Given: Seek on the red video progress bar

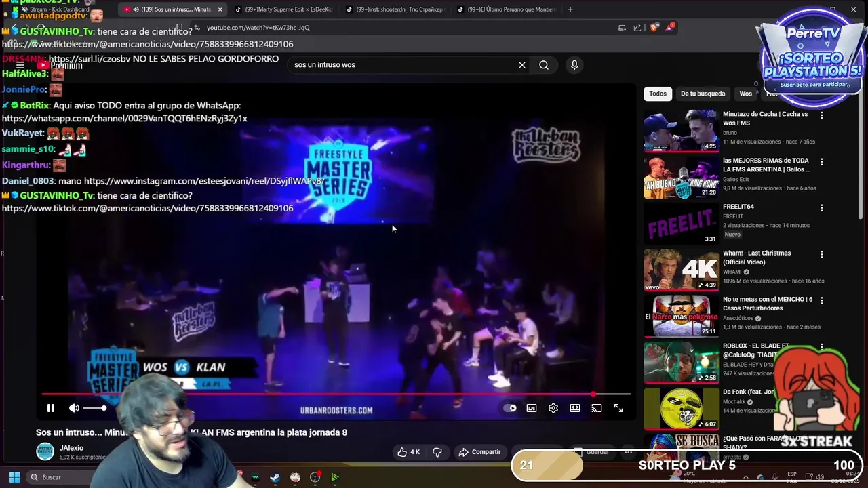Looking at the screenshot, I should click(336, 394).
